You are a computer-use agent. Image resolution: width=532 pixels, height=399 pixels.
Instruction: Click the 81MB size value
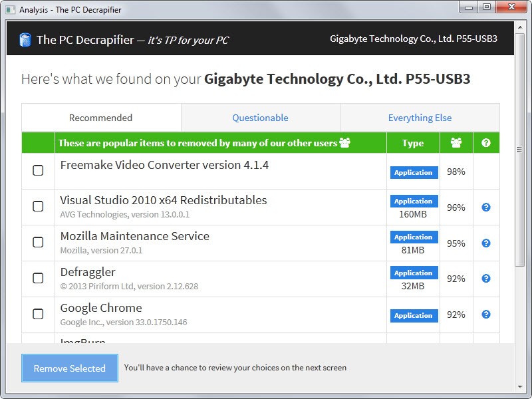click(413, 251)
